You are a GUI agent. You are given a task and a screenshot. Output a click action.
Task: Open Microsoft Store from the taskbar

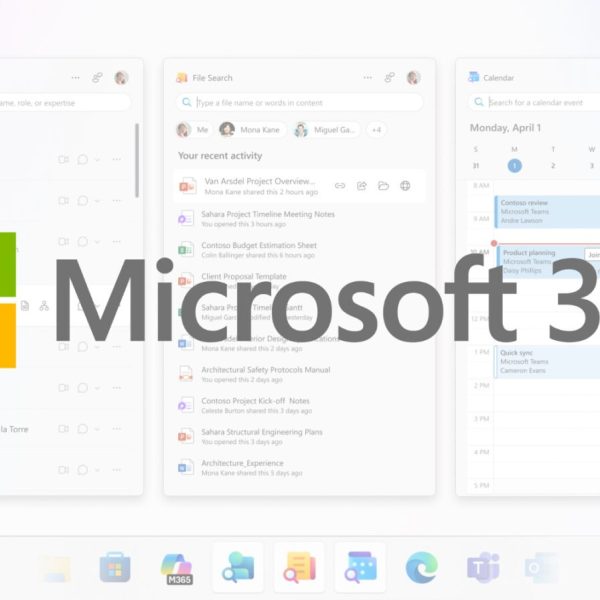point(115,568)
